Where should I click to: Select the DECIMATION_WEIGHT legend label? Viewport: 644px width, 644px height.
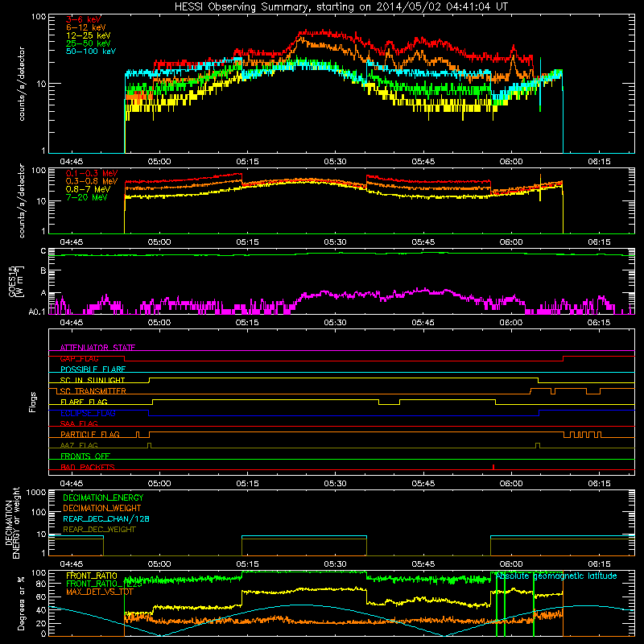(102, 508)
